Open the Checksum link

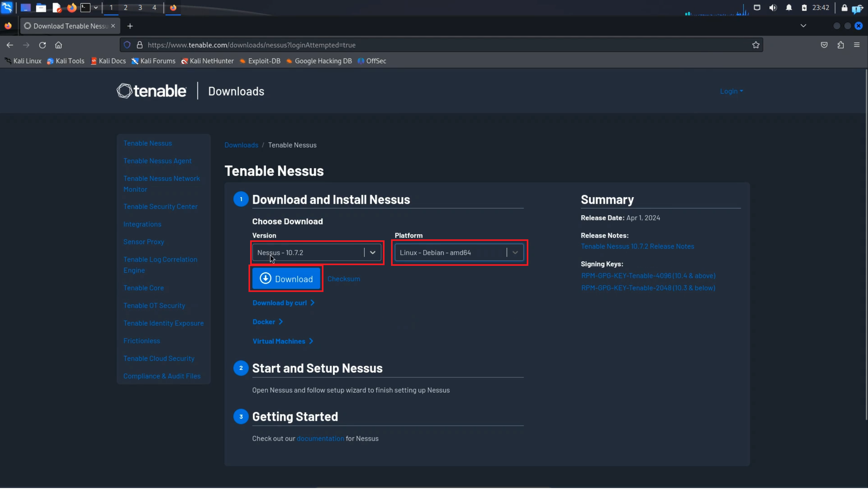[344, 279]
